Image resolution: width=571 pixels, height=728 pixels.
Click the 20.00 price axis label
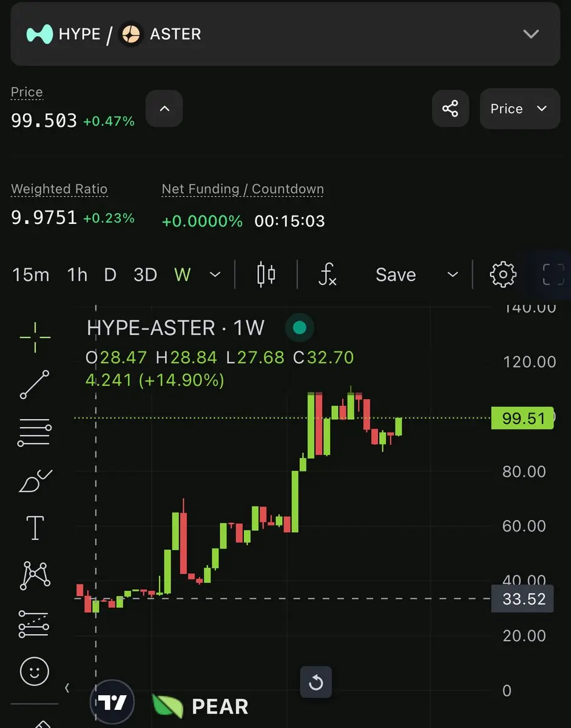[524, 636]
